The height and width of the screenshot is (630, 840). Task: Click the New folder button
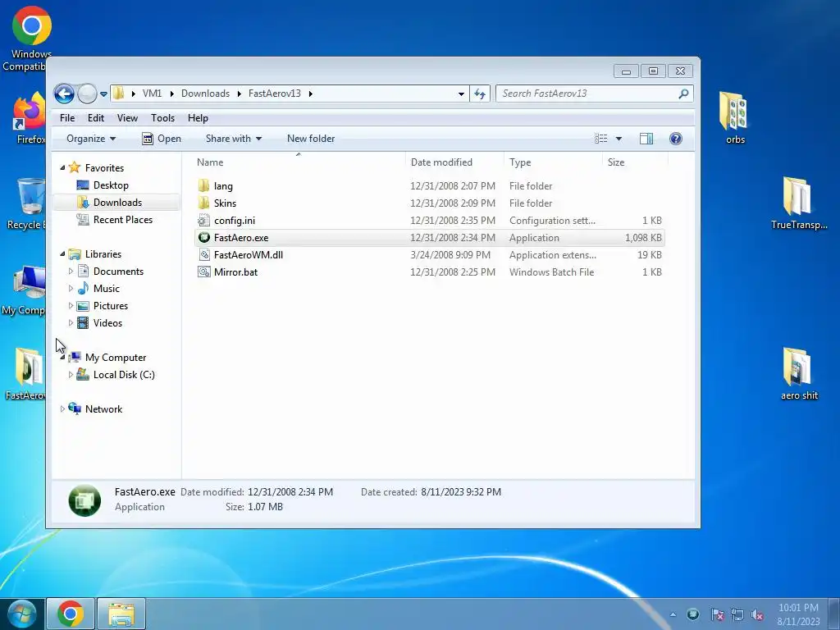[311, 139]
